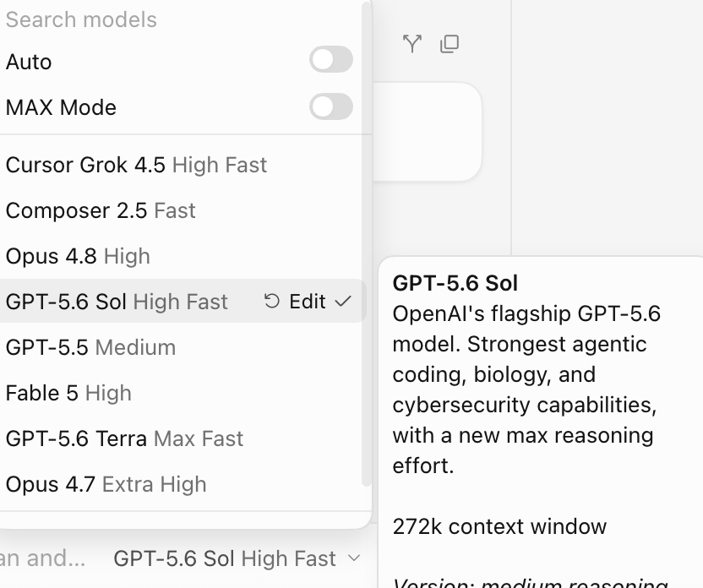Select GPT-5.6 Terra Max Fast model

click(x=182, y=438)
